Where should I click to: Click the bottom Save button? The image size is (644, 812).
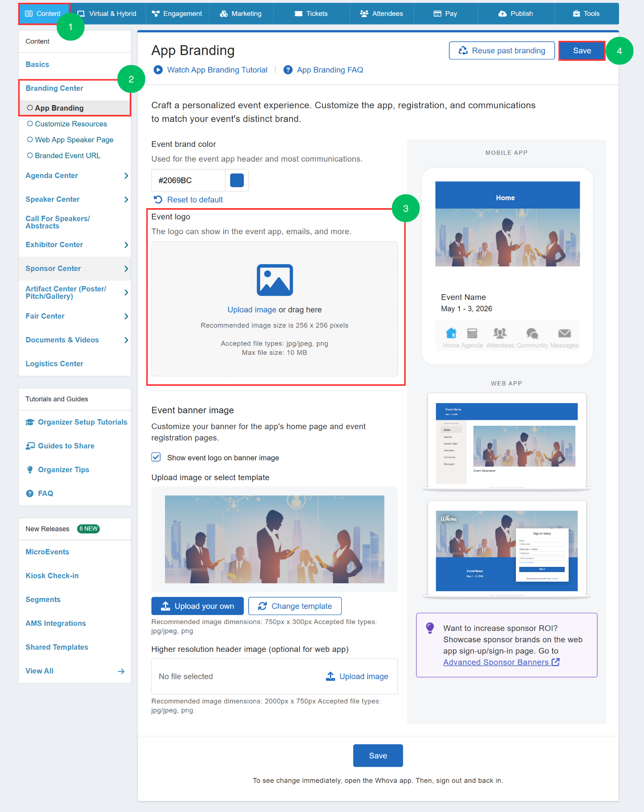[x=378, y=755]
